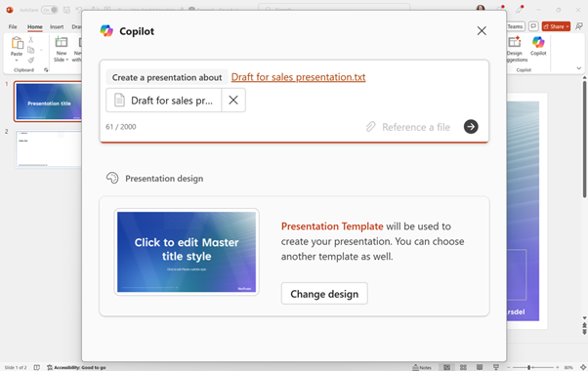Image resolution: width=588 pixels, height=371 pixels.
Task: Click Accessibility status in status bar
Action: click(x=76, y=367)
